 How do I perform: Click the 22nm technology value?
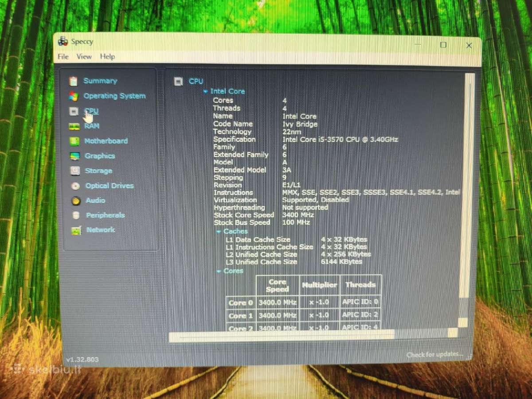pyautogui.click(x=292, y=132)
